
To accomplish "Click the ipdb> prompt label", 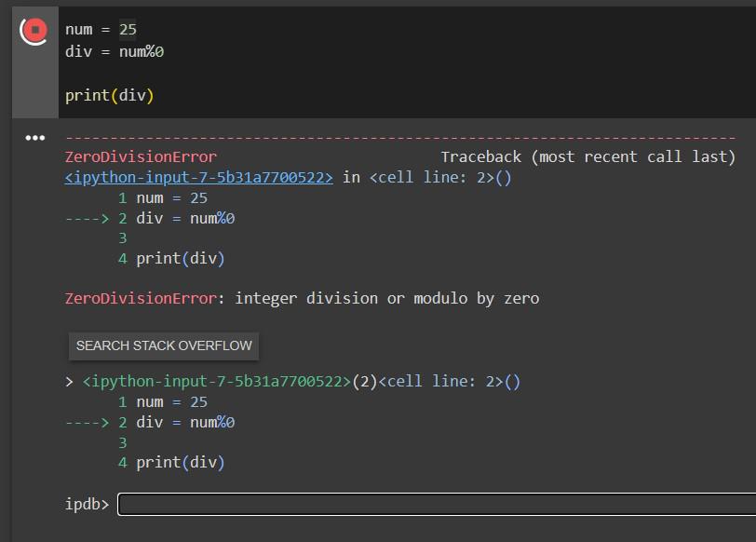I will tap(88, 505).
